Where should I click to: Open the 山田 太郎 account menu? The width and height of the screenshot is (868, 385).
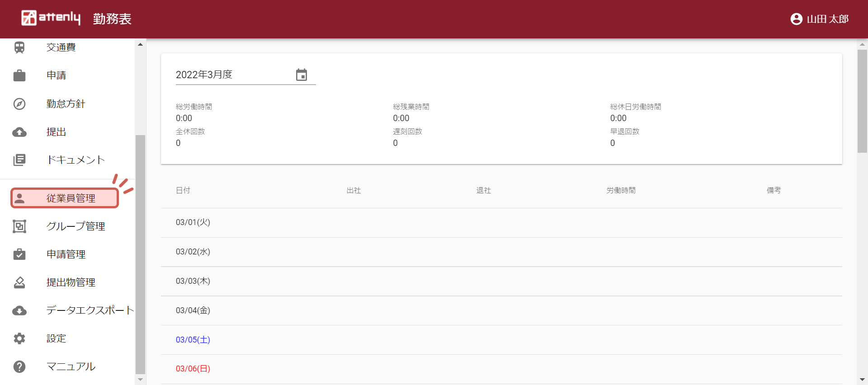[x=819, y=19]
